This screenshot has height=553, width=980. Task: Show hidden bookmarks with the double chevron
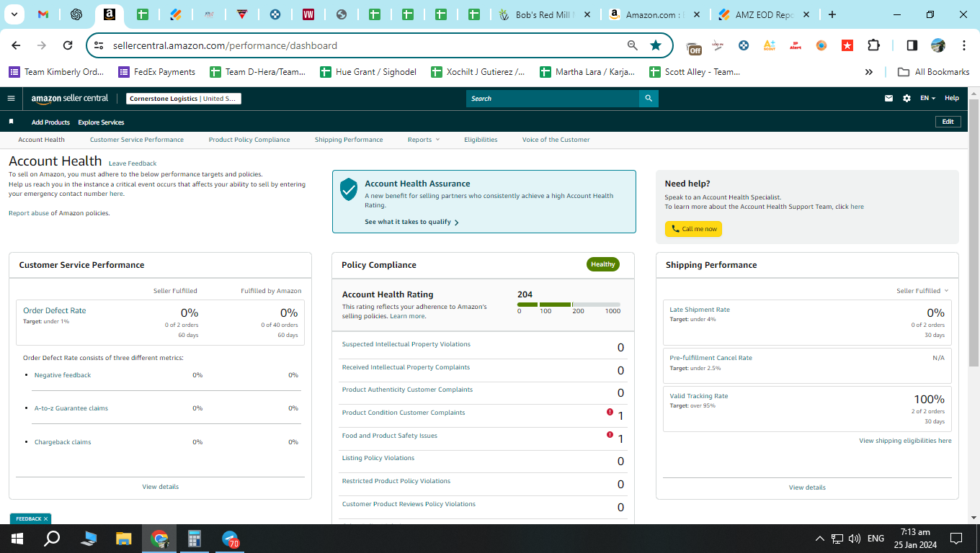pyautogui.click(x=869, y=72)
